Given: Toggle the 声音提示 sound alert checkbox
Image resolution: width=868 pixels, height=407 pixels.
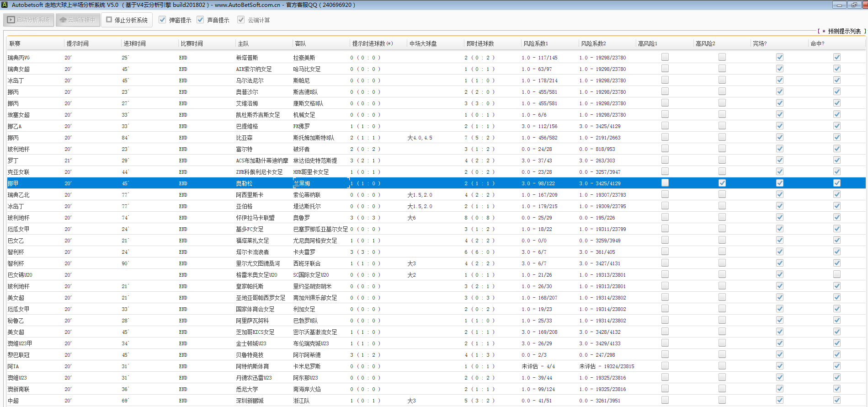Looking at the screenshot, I should [x=200, y=20].
